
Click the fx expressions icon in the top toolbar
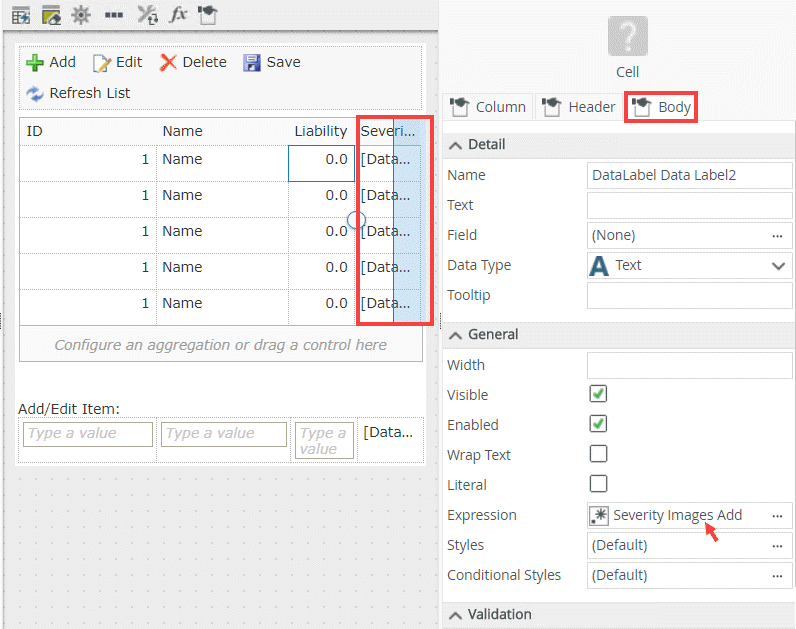pyautogui.click(x=178, y=15)
